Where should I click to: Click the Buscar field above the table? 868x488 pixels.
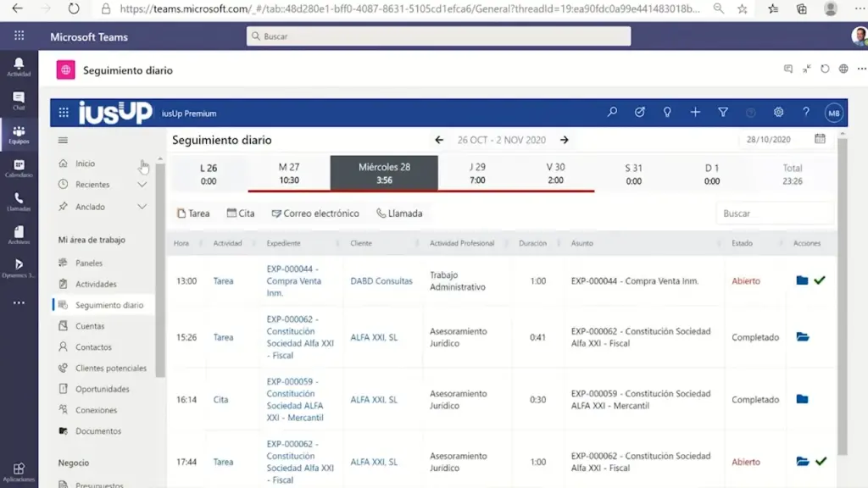[773, 213]
